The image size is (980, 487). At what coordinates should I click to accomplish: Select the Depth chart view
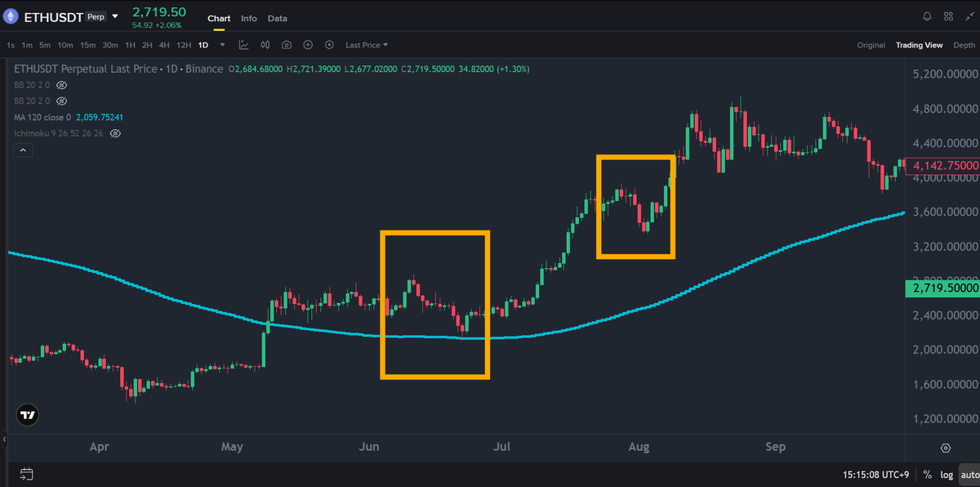click(964, 45)
